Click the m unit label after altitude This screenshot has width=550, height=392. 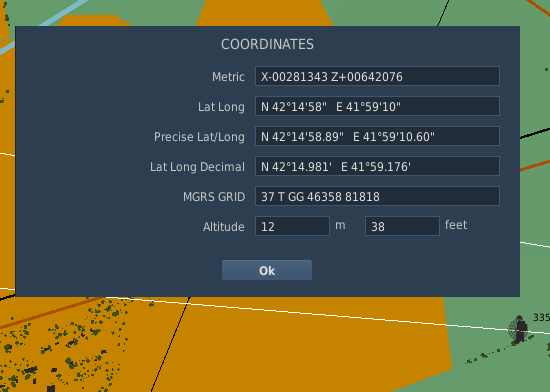coord(340,225)
